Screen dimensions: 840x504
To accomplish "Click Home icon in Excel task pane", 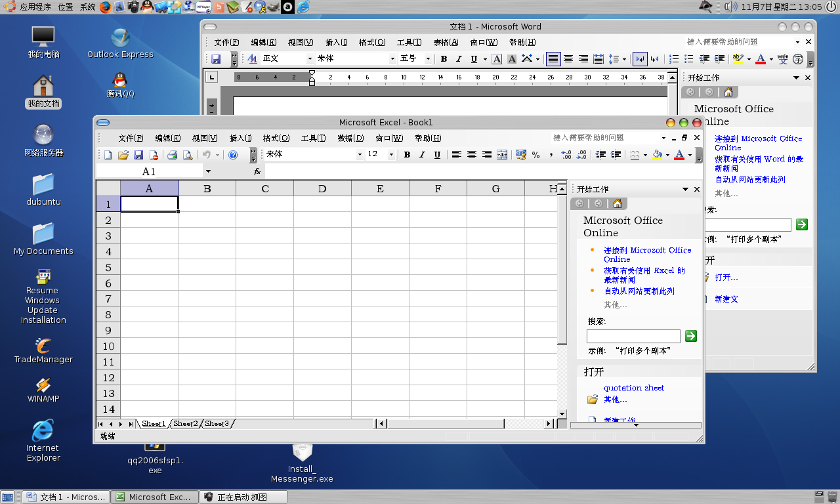I will 617,203.
